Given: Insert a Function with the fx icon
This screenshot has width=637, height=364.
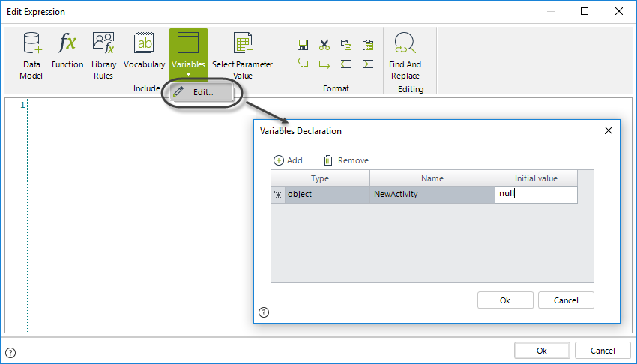Looking at the screenshot, I should 67,51.
